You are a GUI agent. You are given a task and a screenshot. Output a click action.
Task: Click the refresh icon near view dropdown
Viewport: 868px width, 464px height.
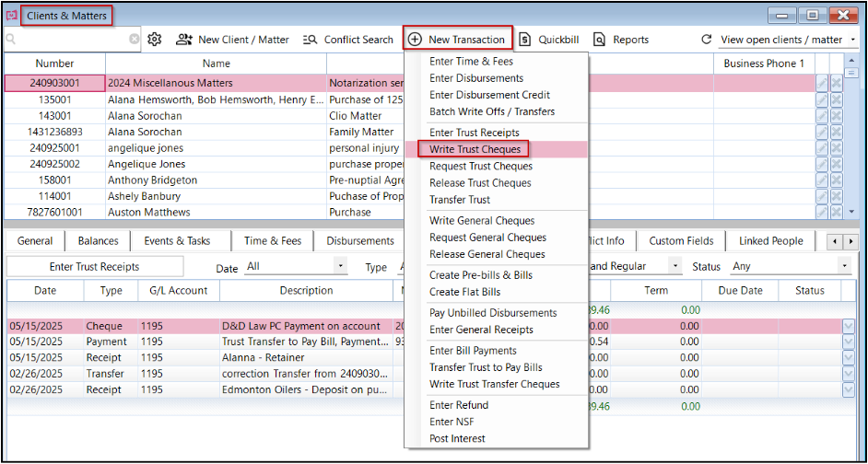(706, 40)
